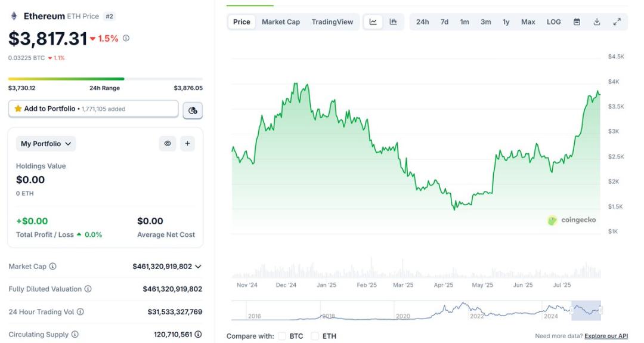Screen dimensions: 644x343
Task: Switch to line chart view icon
Action: pyautogui.click(x=373, y=22)
